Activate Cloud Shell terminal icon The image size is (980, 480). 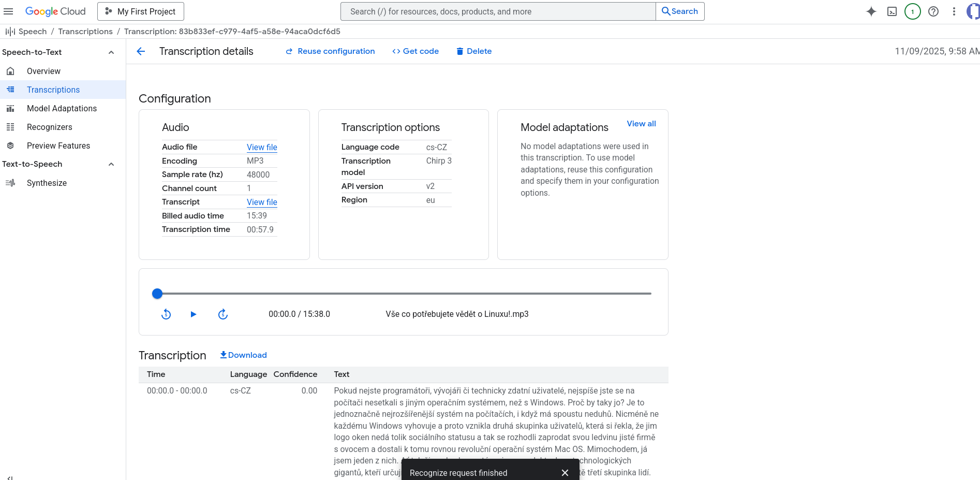pos(892,11)
